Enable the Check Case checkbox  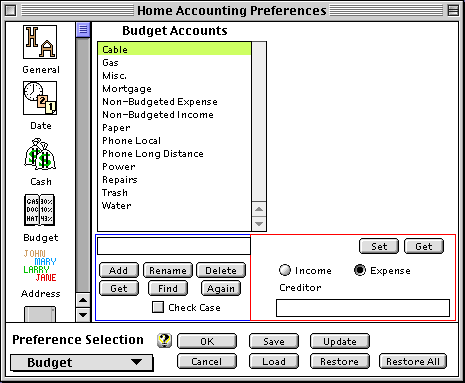click(x=158, y=307)
